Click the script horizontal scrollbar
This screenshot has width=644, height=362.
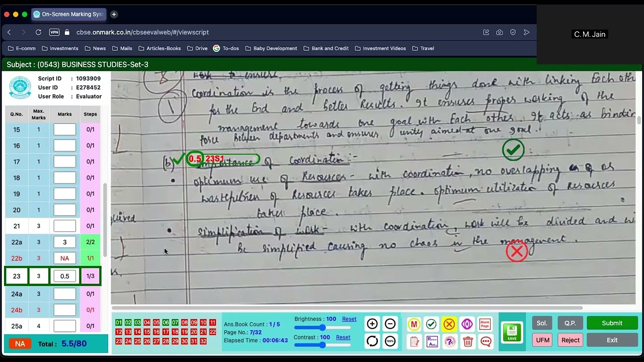point(347,308)
